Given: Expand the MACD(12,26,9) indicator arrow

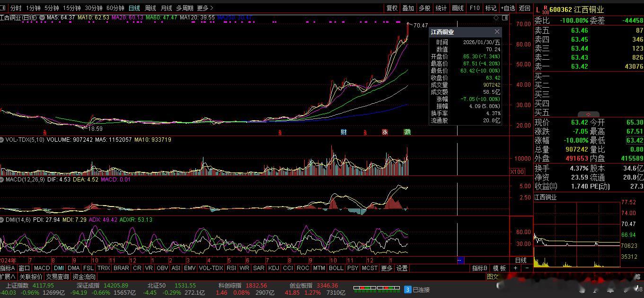Looking at the screenshot, I should [x=2, y=180].
